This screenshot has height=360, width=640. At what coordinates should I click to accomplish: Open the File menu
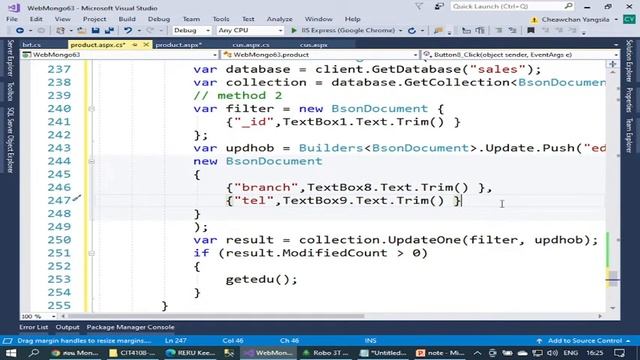pyautogui.click(x=12, y=19)
